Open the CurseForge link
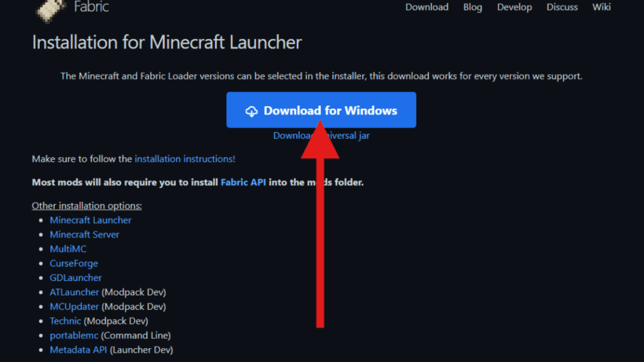The image size is (644, 362). 74,263
